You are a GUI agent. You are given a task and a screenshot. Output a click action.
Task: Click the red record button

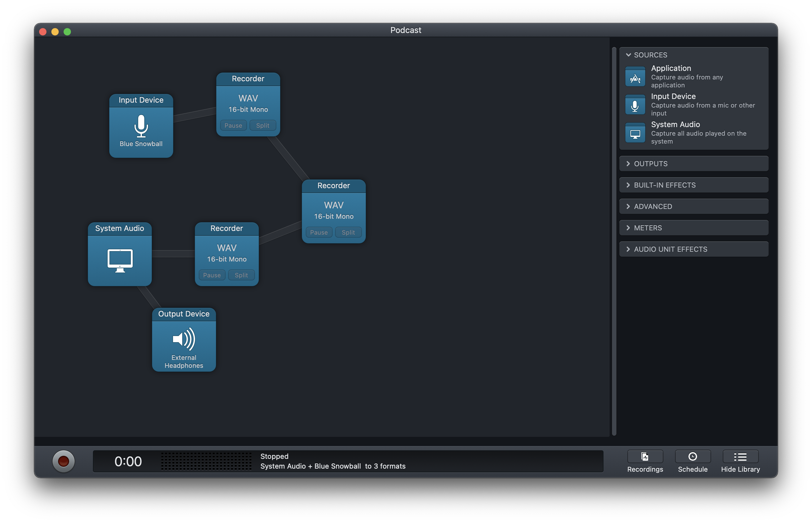[64, 461]
